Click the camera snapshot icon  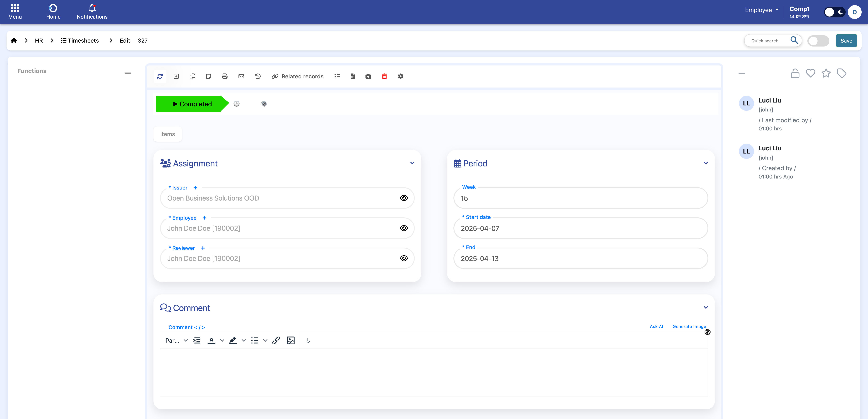368,76
